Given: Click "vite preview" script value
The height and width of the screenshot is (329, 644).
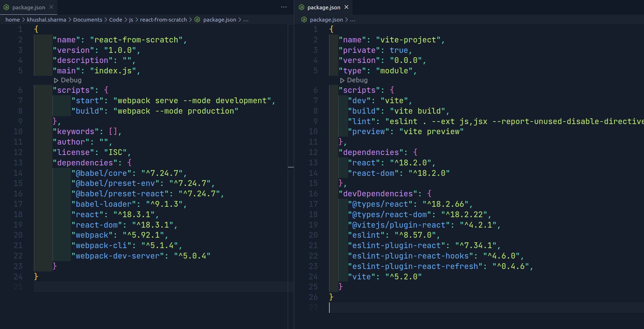Looking at the screenshot, I should pyautogui.click(x=431, y=132).
